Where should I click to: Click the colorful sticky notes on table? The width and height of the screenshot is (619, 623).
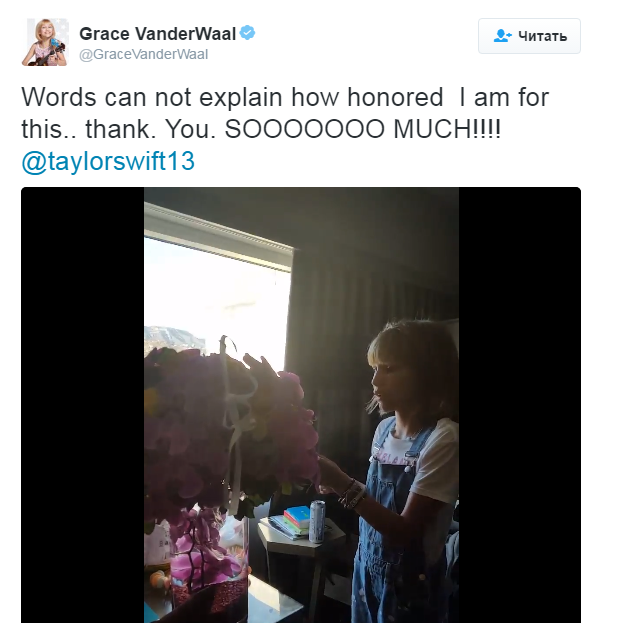[x=294, y=521]
